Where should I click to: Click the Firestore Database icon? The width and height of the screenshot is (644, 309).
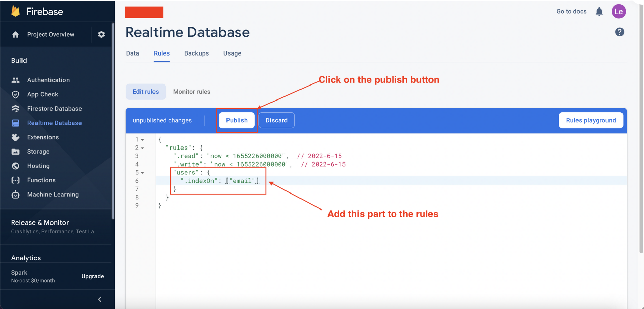click(x=15, y=109)
